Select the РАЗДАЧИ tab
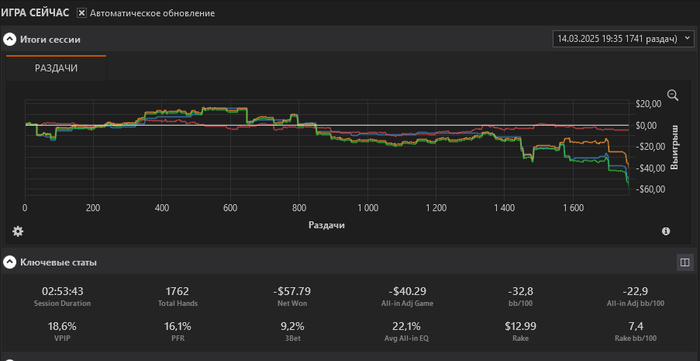 coord(56,68)
